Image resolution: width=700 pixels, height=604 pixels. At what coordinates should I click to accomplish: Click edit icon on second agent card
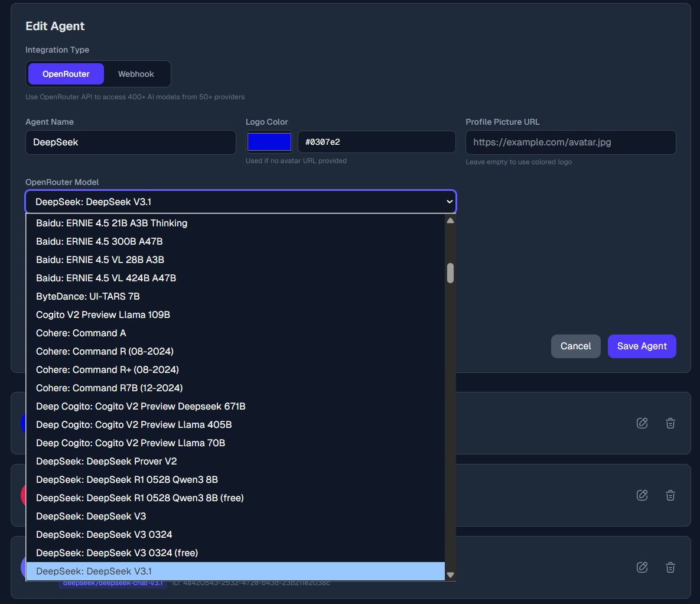point(642,495)
